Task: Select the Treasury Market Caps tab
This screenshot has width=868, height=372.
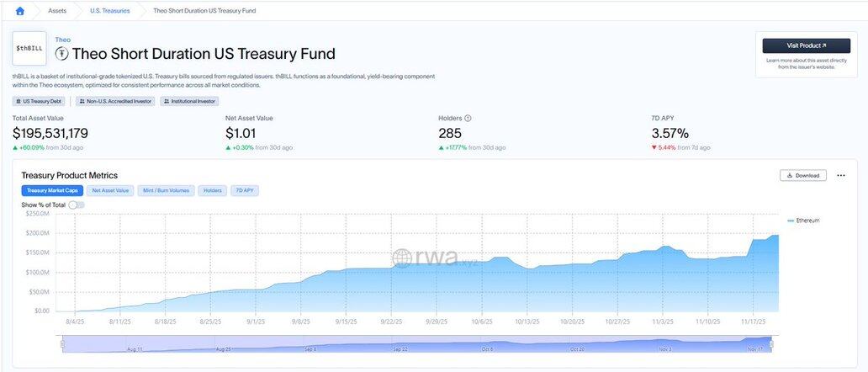Action: pos(52,190)
